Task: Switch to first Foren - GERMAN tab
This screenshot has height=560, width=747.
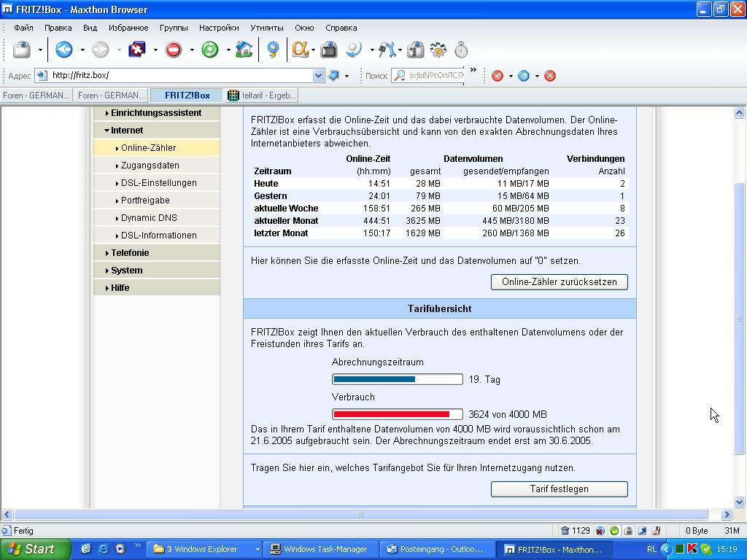Action: pos(36,96)
